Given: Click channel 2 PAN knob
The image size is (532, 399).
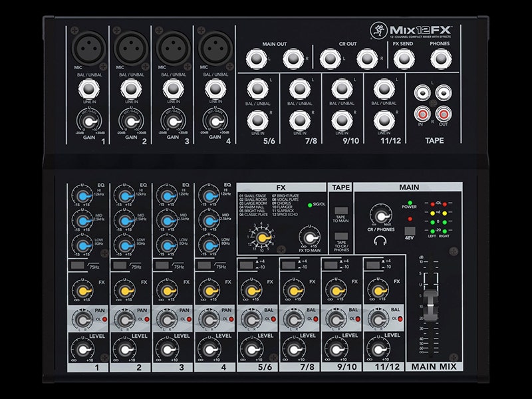Looking at the screenshot, I should pyautogui.click(x=125, y=321).
